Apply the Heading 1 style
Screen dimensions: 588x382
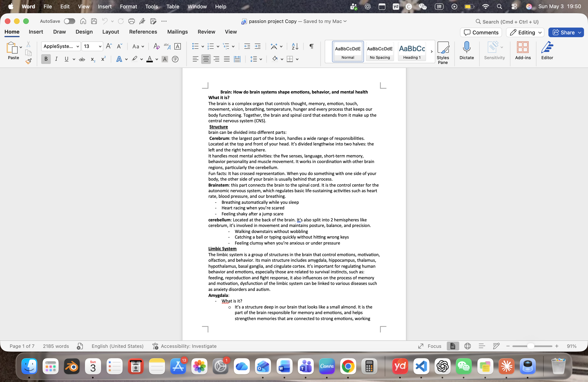tap(412, 51)
